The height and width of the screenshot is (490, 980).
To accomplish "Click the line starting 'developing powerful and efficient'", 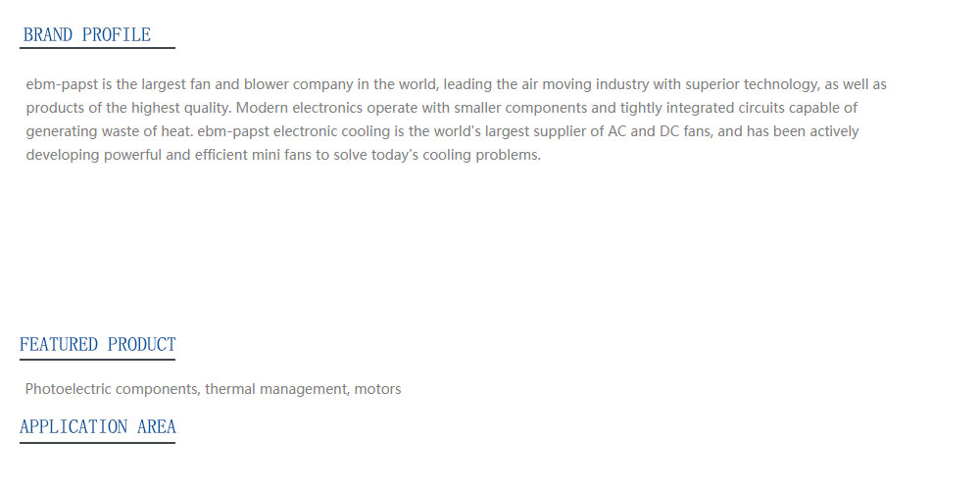I will point(283,155).
